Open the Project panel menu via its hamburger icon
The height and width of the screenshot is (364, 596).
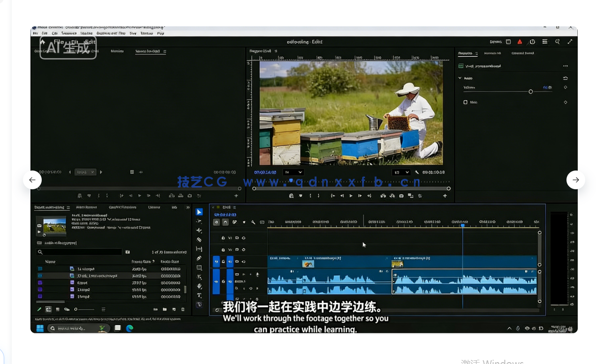click(x=68, y=208)
